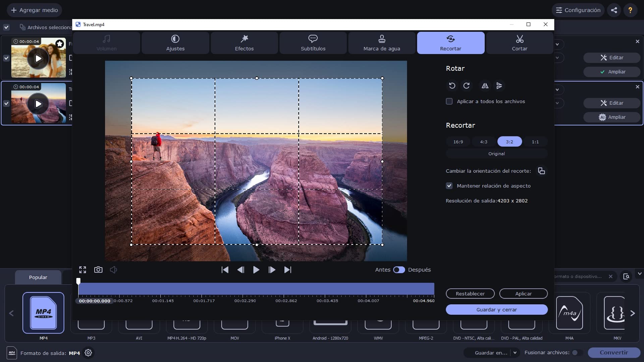
Task: Toggle select-all files checkbox
Action: (6, 27)
